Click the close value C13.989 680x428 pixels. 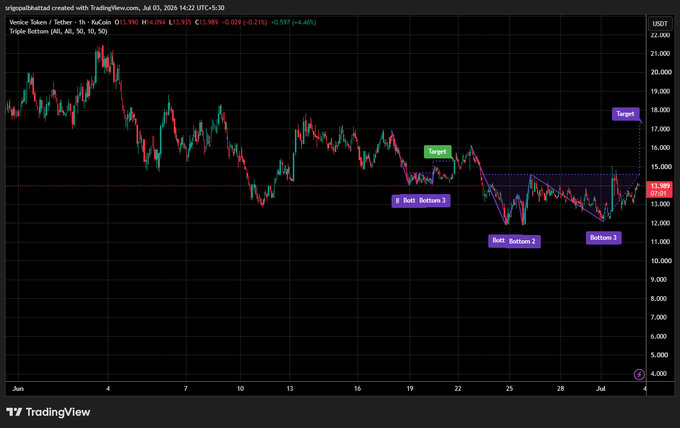click(x=206, y=22)
